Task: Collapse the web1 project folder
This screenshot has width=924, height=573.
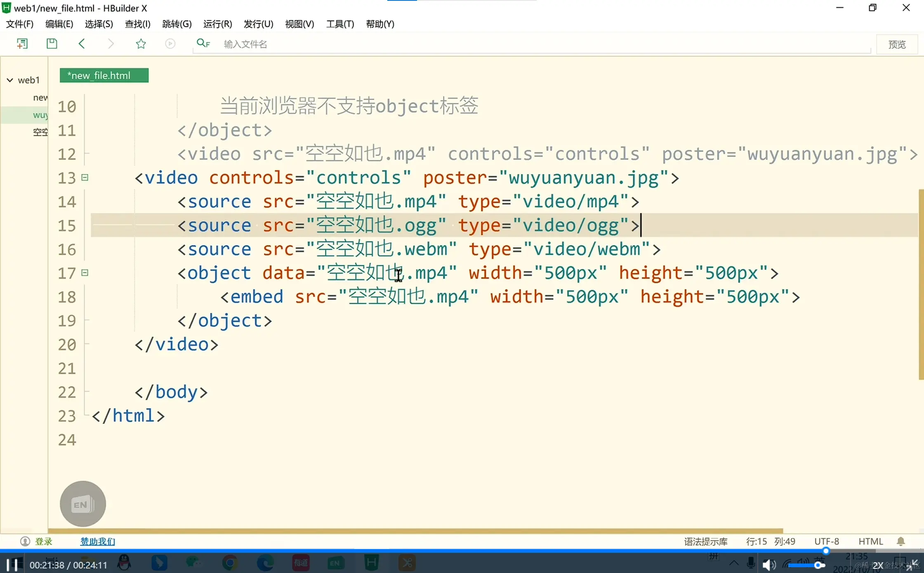Action: tap(10, 80)
